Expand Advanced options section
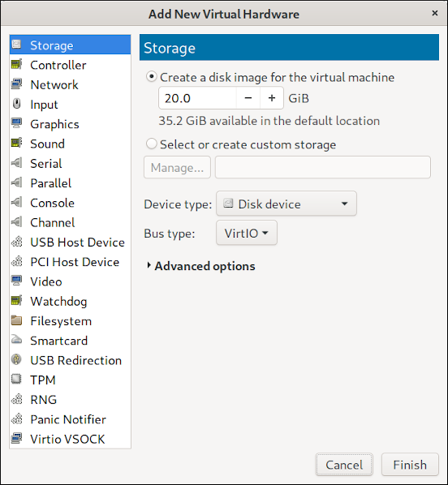448x485 pixels. [x=201, y=266]
